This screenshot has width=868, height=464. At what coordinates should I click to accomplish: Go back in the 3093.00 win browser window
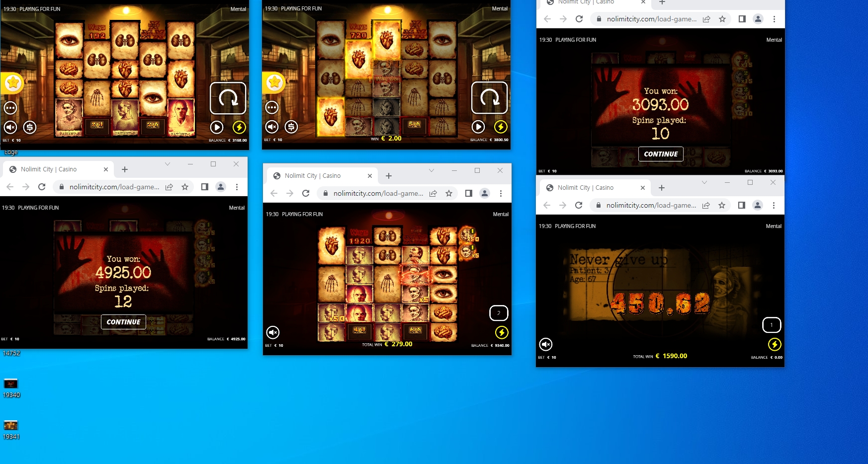point(547,19)
